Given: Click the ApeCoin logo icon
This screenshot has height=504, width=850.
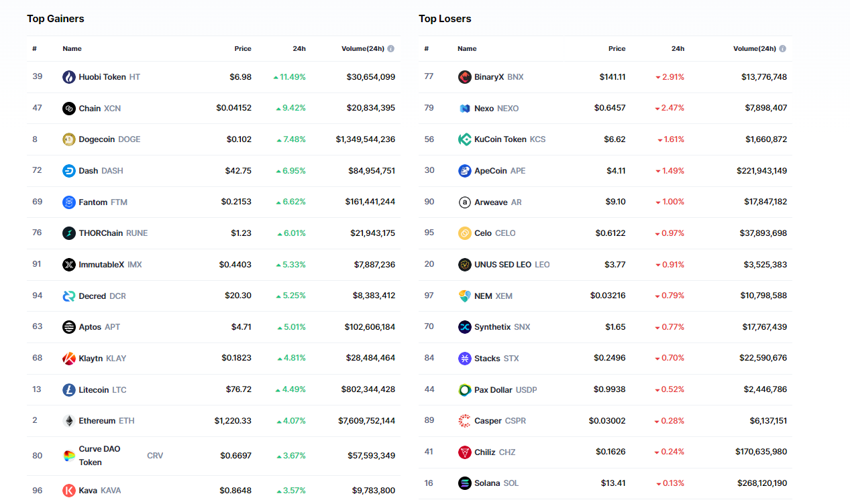Looking at the screenshot, I should pos(464,171).
